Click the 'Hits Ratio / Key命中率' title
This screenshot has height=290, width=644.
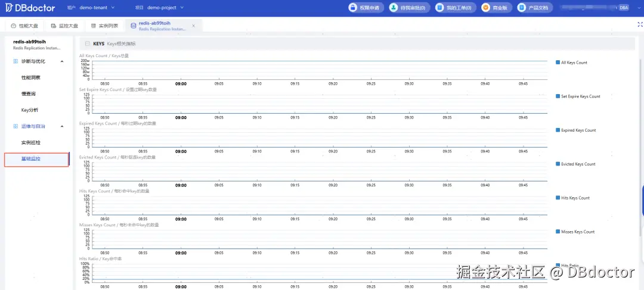[x=100, y=259]
